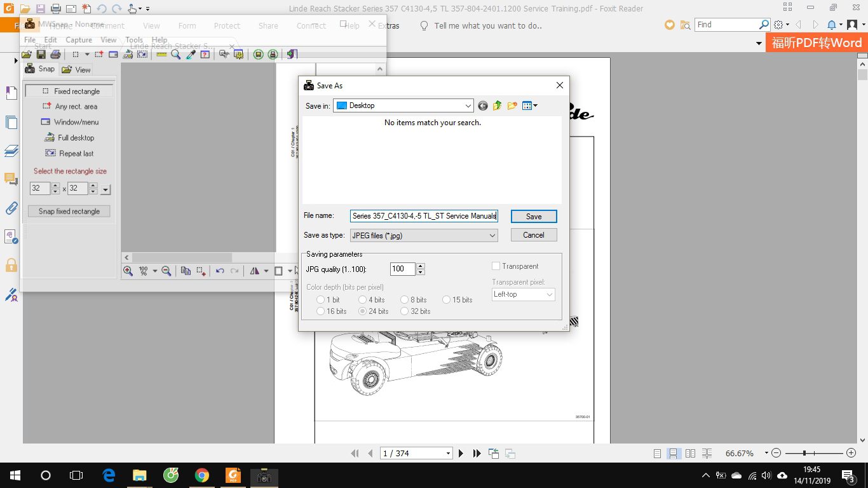This screenshot has width=868, height=488.
Task: Click the Save button
Action: point(534,217)
